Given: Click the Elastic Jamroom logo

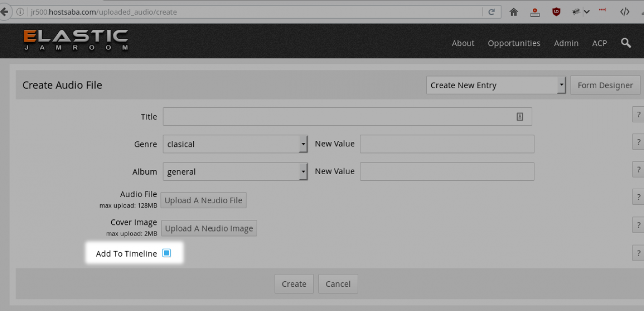Looking at the screenshot, I should [76, 40].
